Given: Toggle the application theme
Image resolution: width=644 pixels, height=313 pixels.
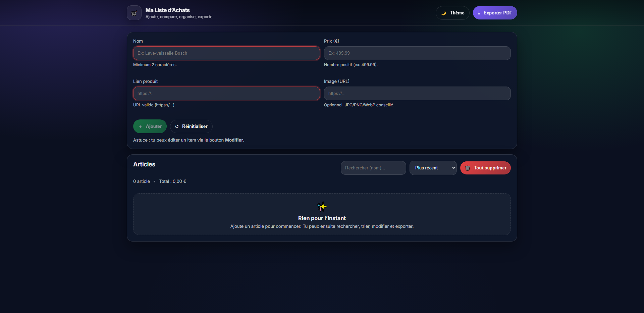Looking at the screenshot, I should pos(452,13).
